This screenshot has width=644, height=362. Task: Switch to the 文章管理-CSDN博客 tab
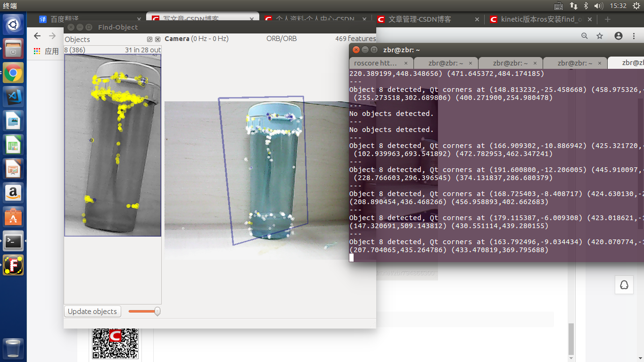(x=419, y=19)
